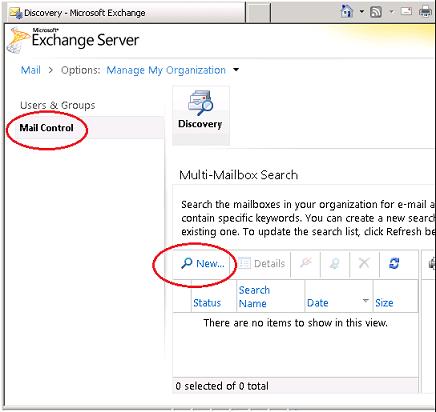The width and height of the screenshot is (436, 412).
Task: Select Users & Groups in navigation
Action: click(x=58, y=105)
